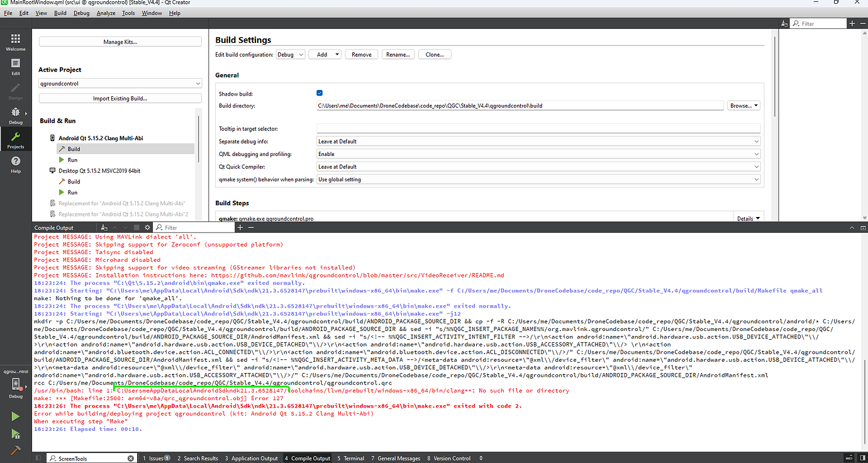This screenshot has width=868, height=463.
Task: Open the Build menu
Action: [60, 13]
